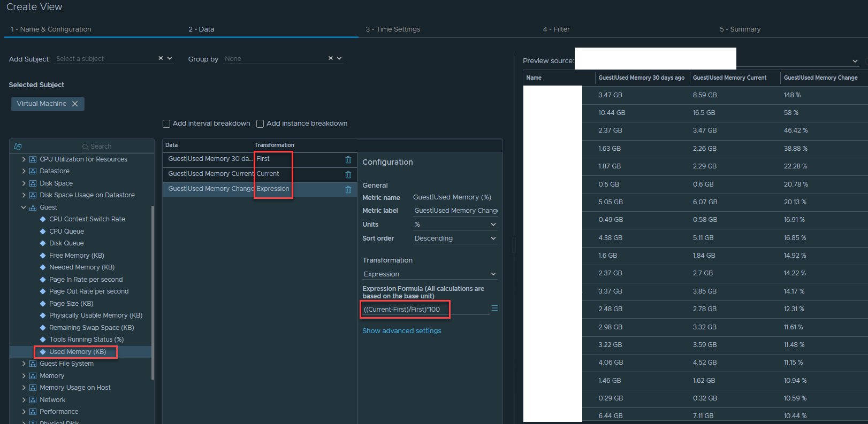
Task: Clear the Add Subject selection X icon
Action: (161, 58)
